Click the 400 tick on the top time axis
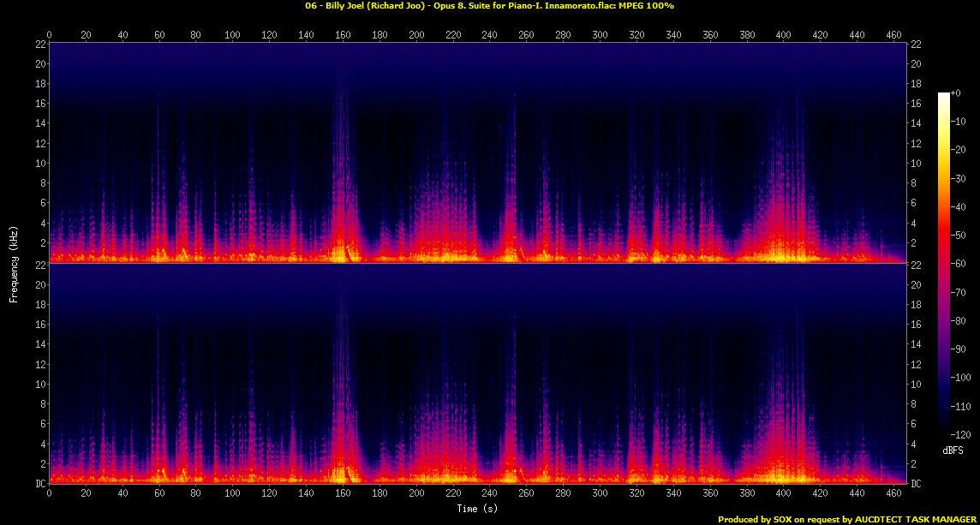Viewport: 980px width, 525px height. click(783, 35)
